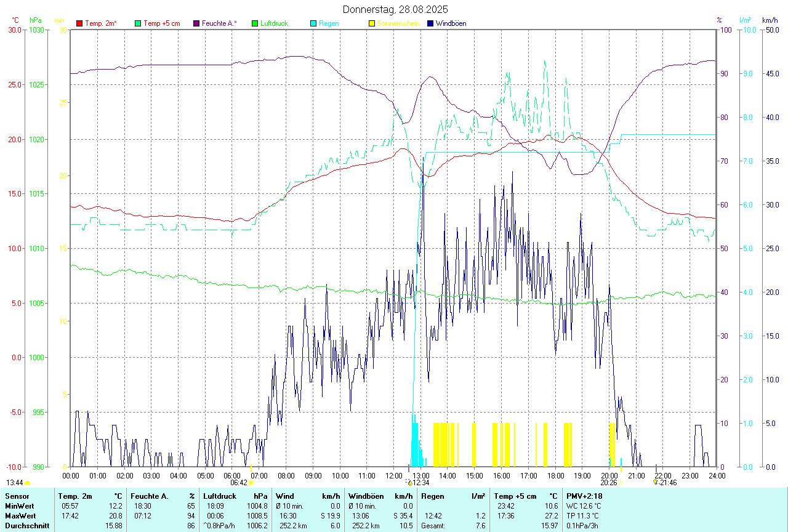
Task: Click the sunrise icon next to 06:42
Action: (x=251, y=483)
